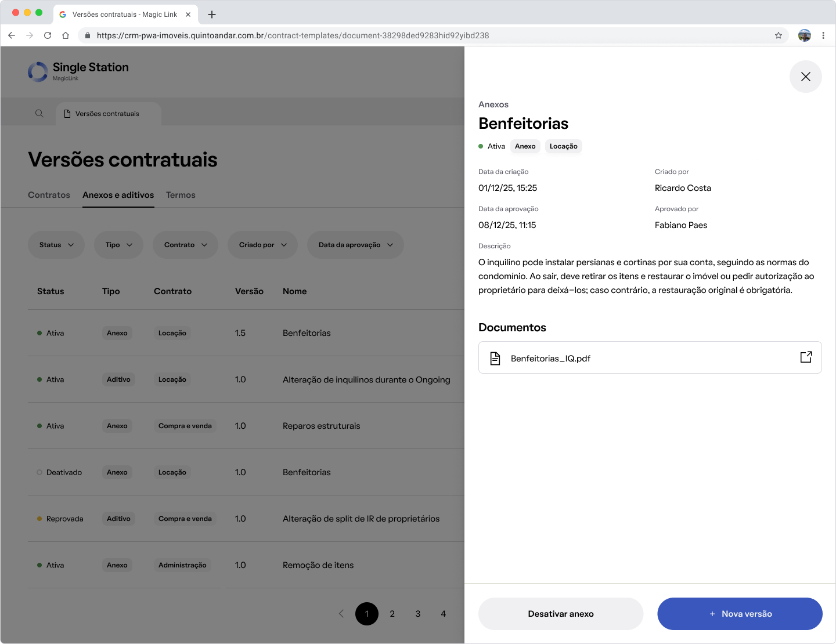Screen dimensions: 836x644
Task: Open the Versões contratuais app tab
Action: (x=109, y=114)
